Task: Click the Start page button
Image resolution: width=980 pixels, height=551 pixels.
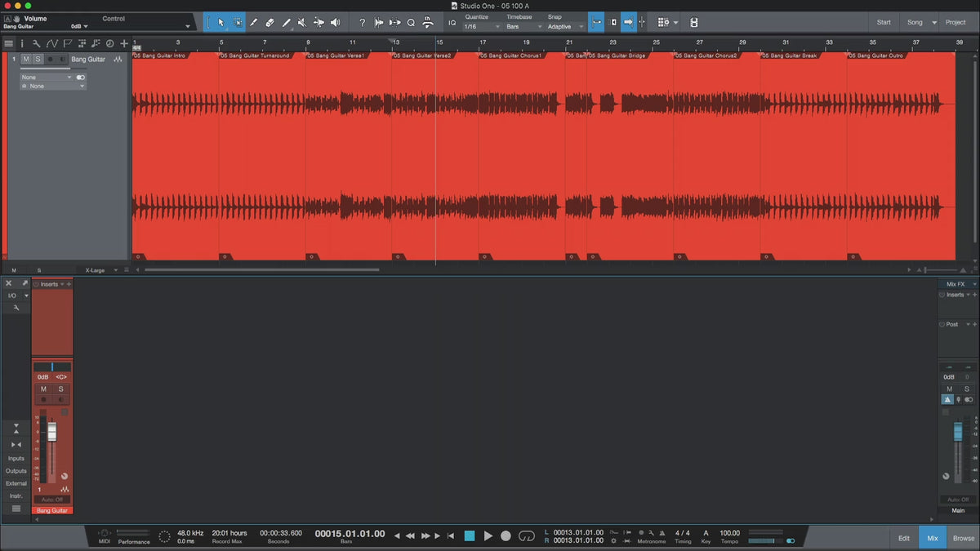Action: pos(884,22)
